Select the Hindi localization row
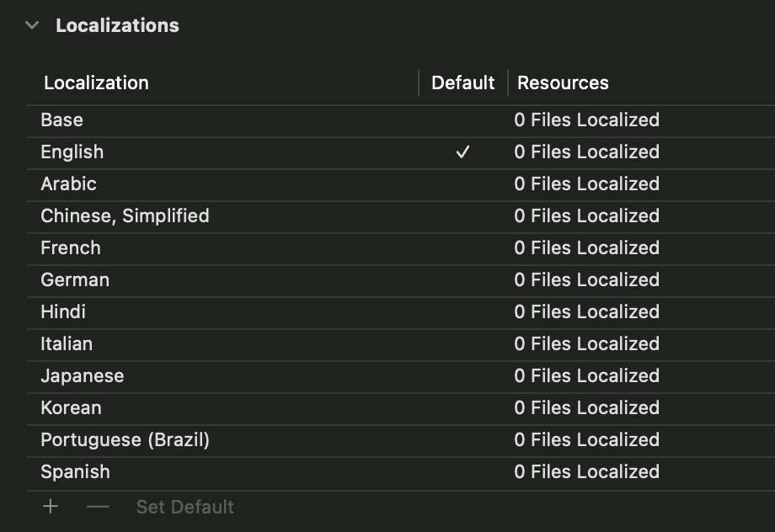The height and width of the screenshot is (532, 775). 63,311
